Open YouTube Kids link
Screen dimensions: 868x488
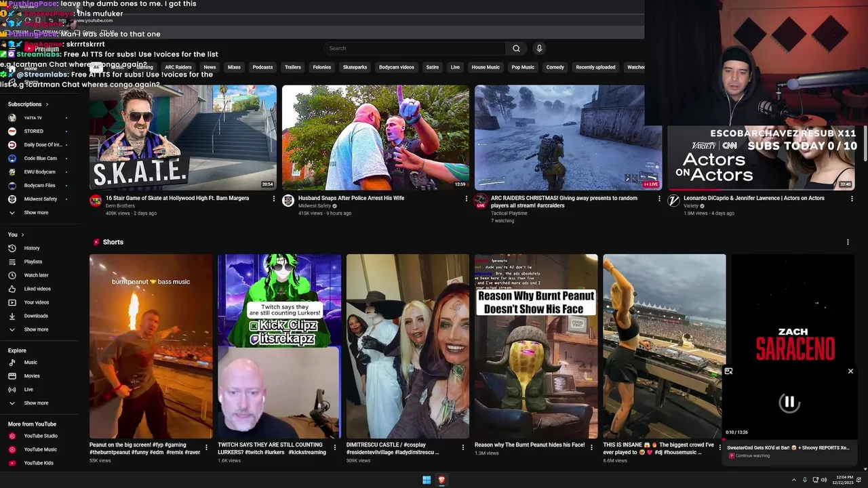(39, 463)
